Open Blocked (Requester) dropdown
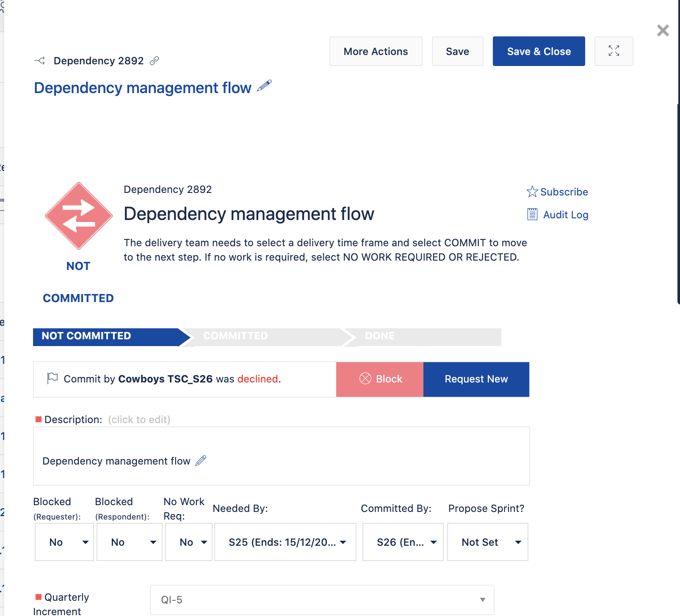The image size is (680, 616). pos(64,542)
